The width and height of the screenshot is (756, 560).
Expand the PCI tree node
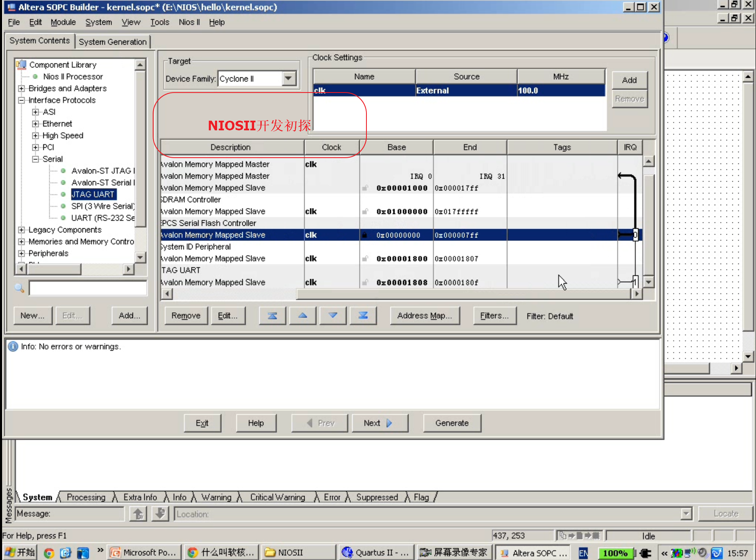(x=35, y=147)
